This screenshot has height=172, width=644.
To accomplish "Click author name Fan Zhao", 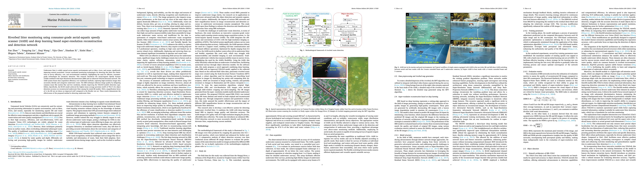I will pyautogui.click(x=13, y=50).
